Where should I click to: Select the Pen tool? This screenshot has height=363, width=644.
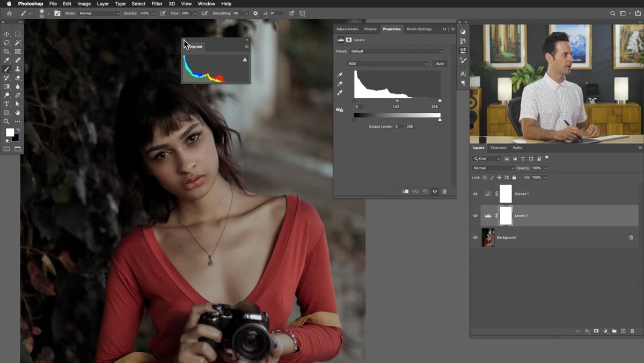coord(18,95)
